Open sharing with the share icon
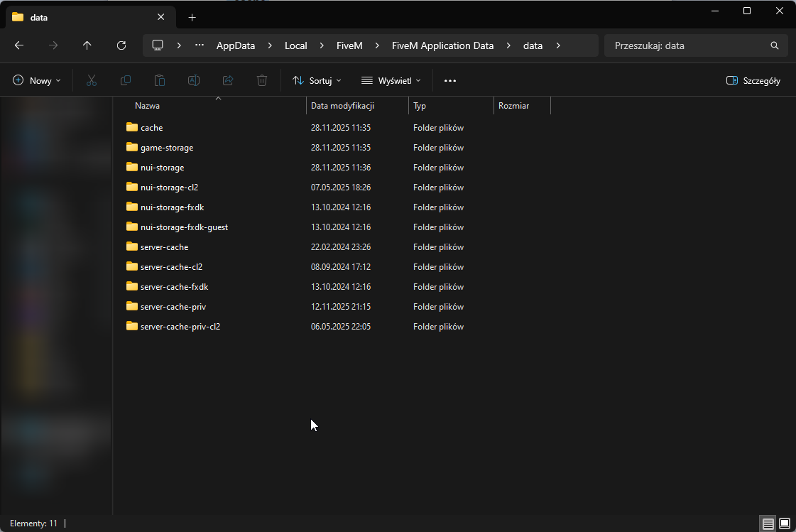This screenshot has width=796, height=532. tap(227, 80)
